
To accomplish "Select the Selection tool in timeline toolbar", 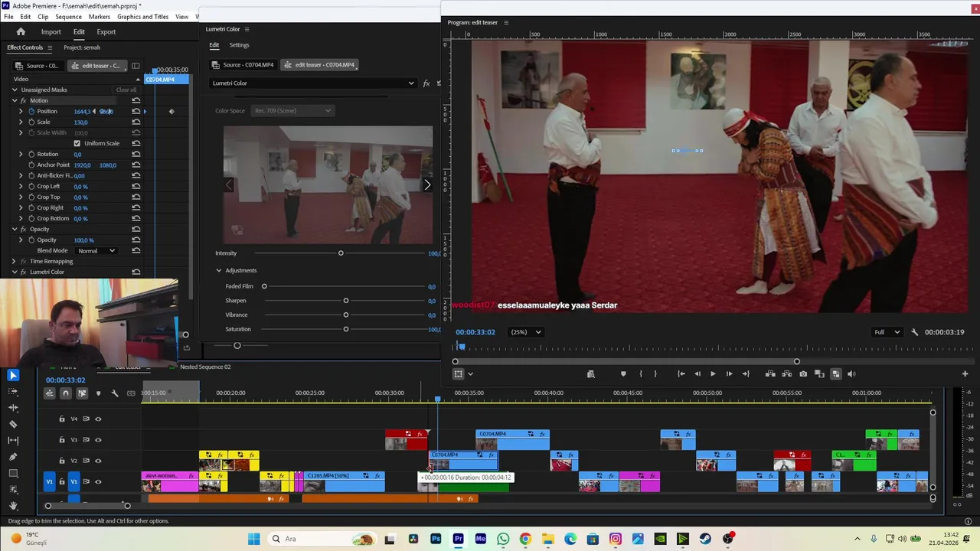I will coord(13,375).
